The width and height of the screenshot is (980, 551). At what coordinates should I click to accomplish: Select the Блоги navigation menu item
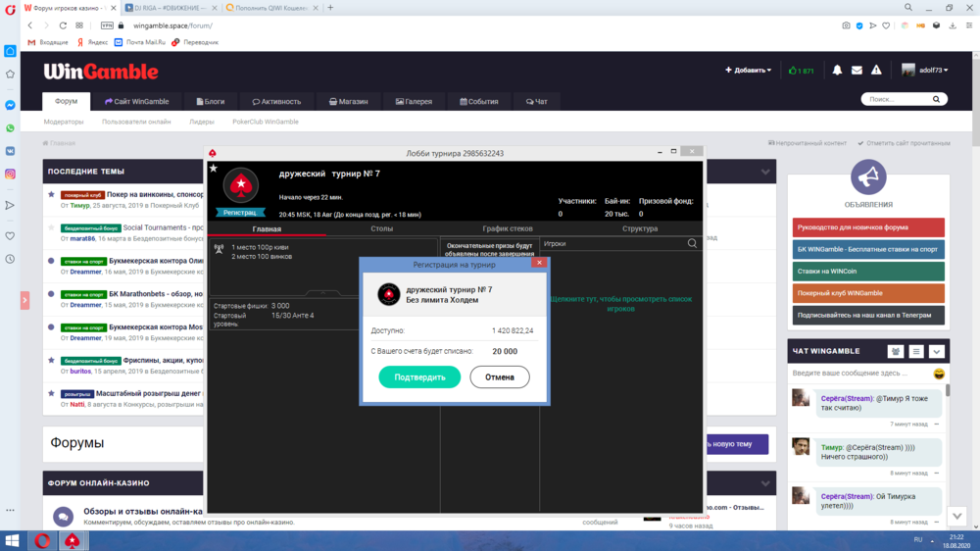(209, 101)
